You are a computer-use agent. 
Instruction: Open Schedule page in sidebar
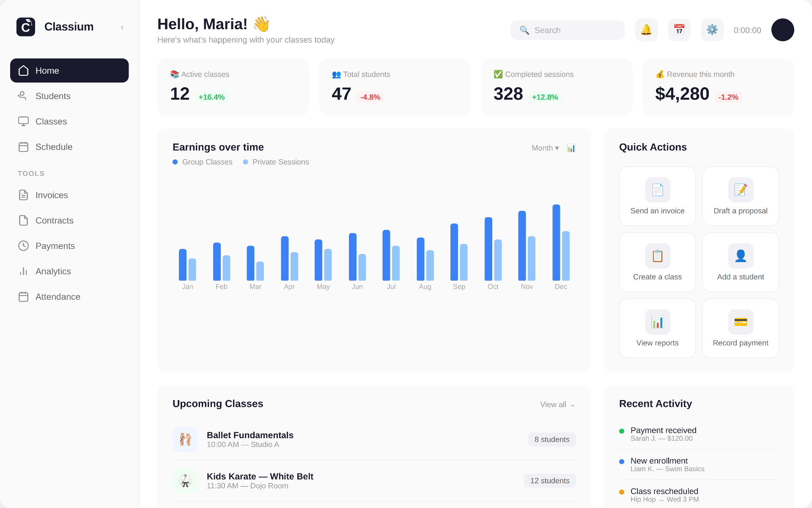pyautogui.click(x=69, y=147)
